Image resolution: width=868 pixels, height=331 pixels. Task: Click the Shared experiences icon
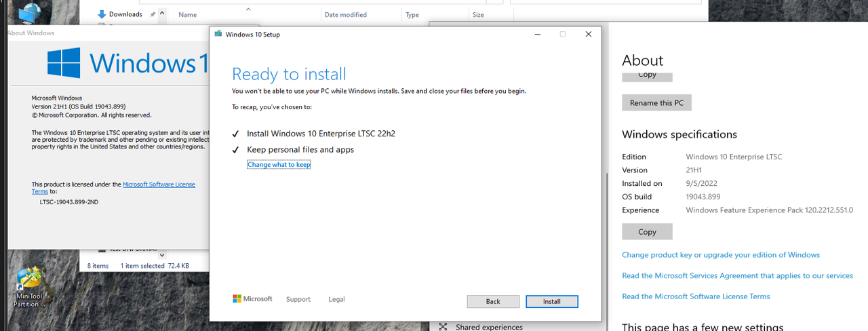443,327
